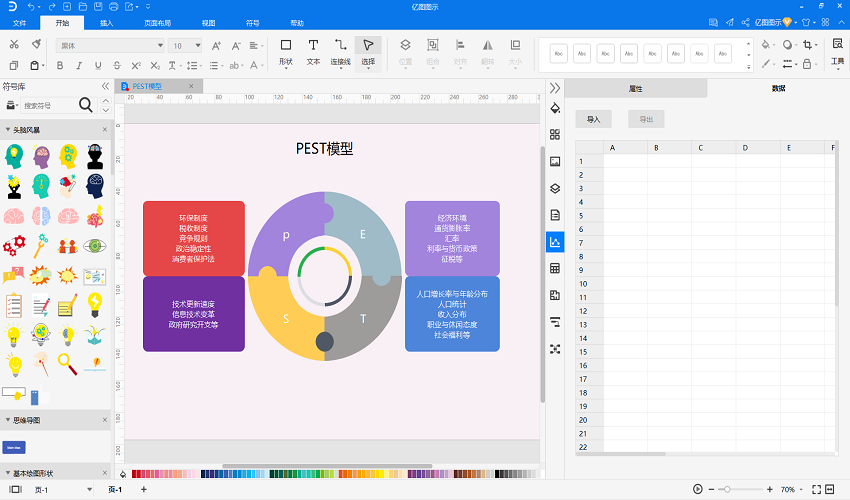The image size is (850, 500).
Task: Click the save disk icon
Action: coord(98,7)
